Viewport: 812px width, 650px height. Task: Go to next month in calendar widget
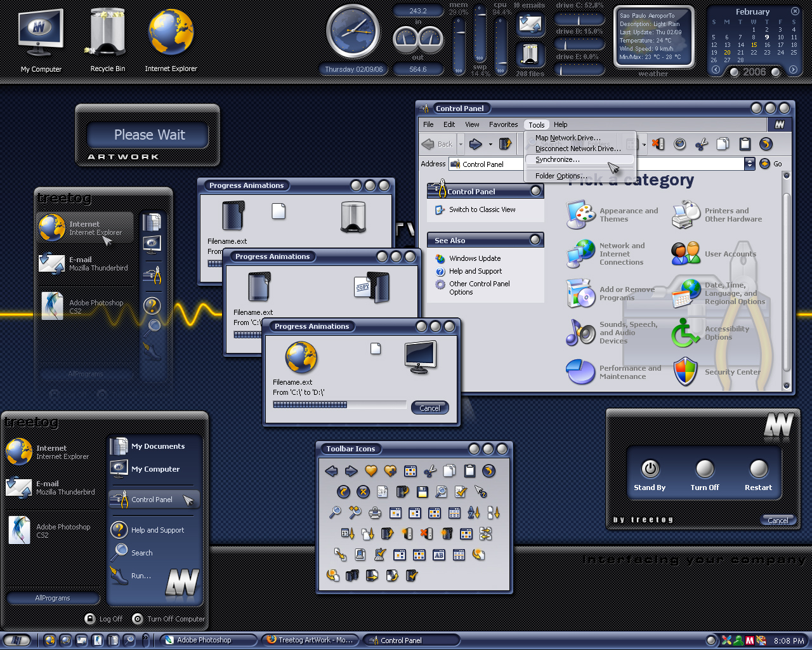tap(793, 70)
